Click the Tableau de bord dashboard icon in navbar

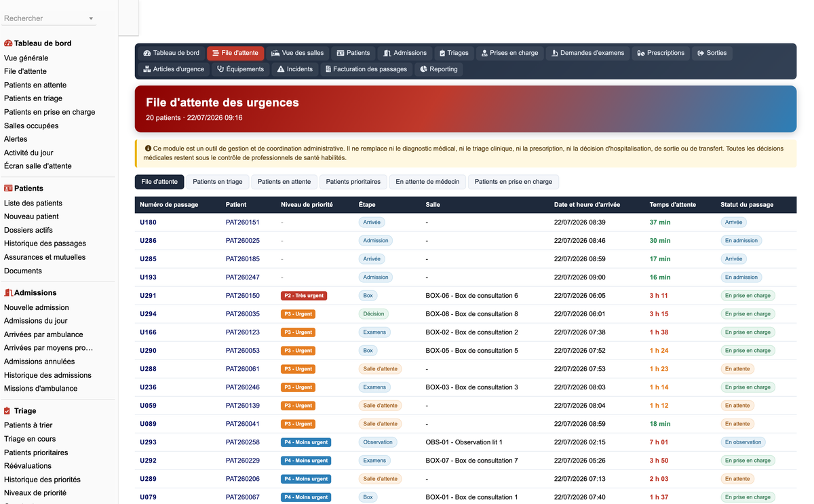pyautogui.click(x=147, y=53)
